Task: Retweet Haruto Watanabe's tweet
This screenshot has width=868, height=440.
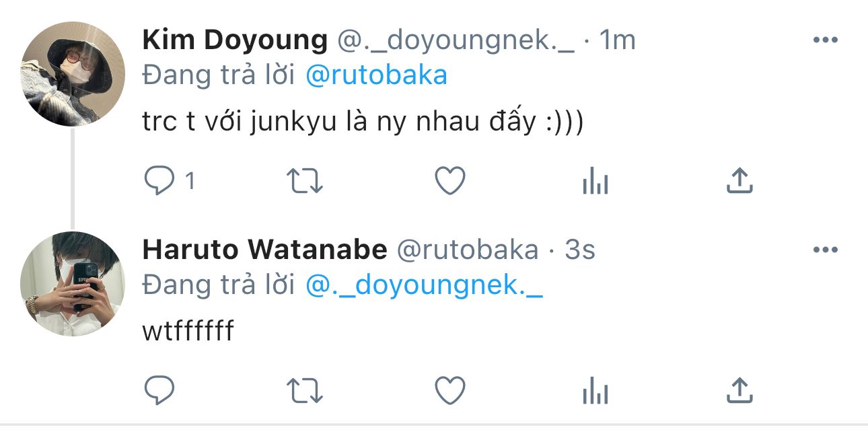Action: 305,390
